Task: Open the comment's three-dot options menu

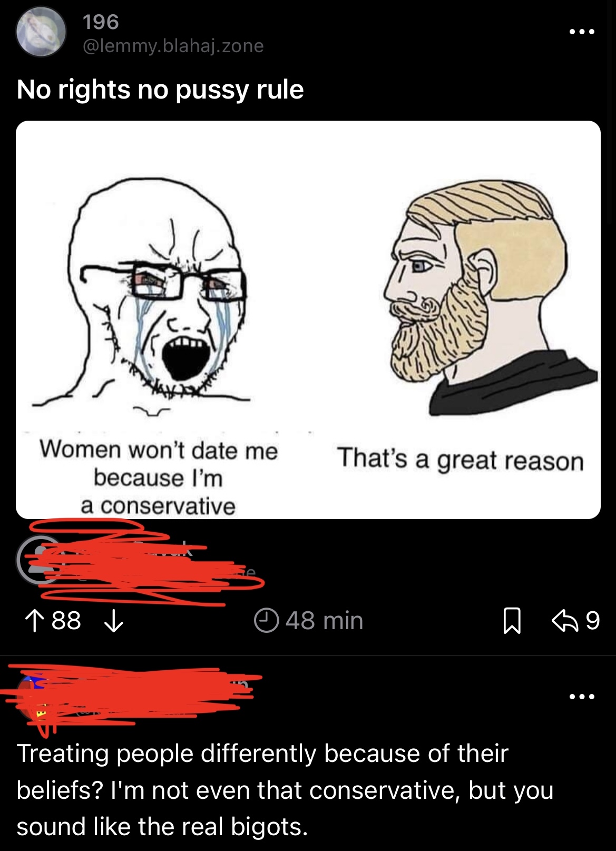Action: (x=582, y=697)
